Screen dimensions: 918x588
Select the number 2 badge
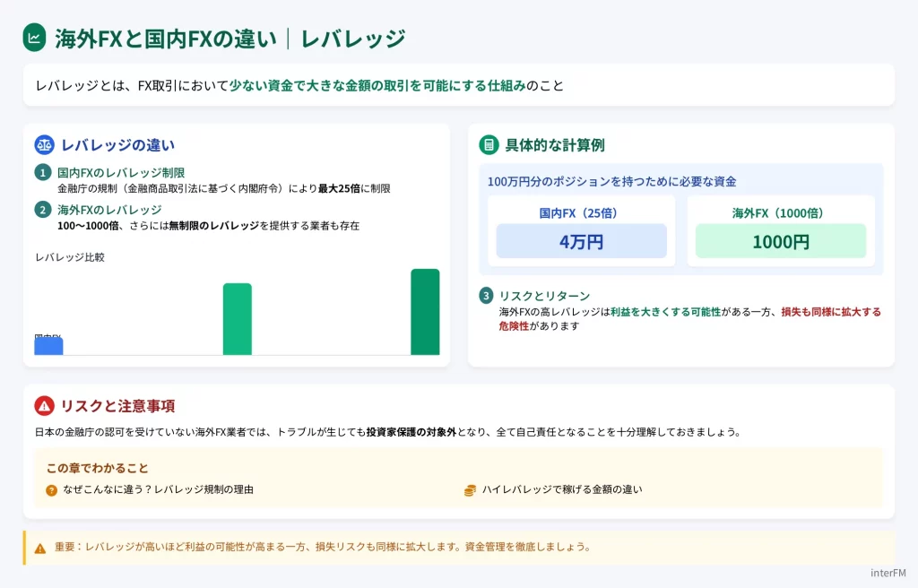point(43,210)
